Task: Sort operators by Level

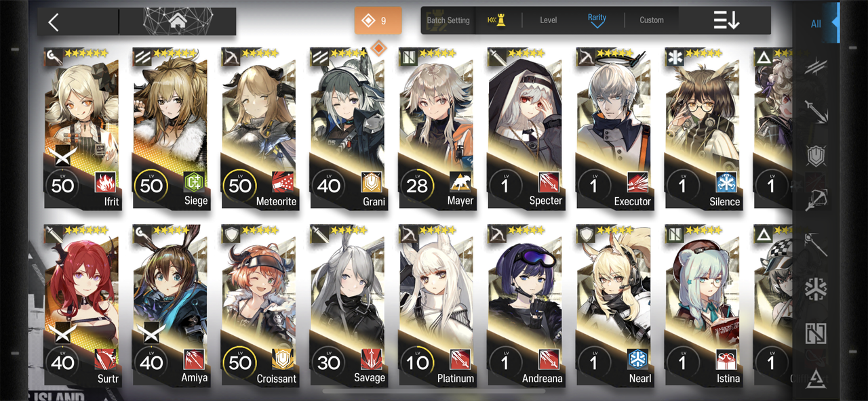Action: click(x=549, y=20)
